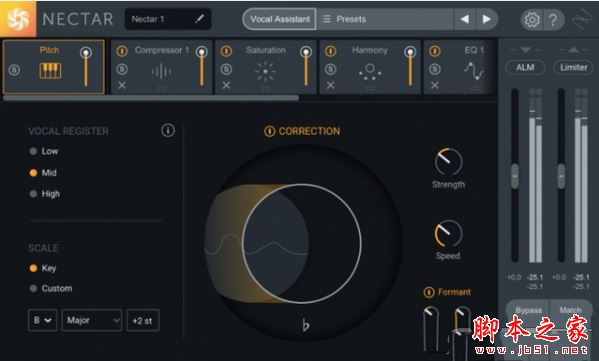Open the B key dropdown

[x=42, y=320]
